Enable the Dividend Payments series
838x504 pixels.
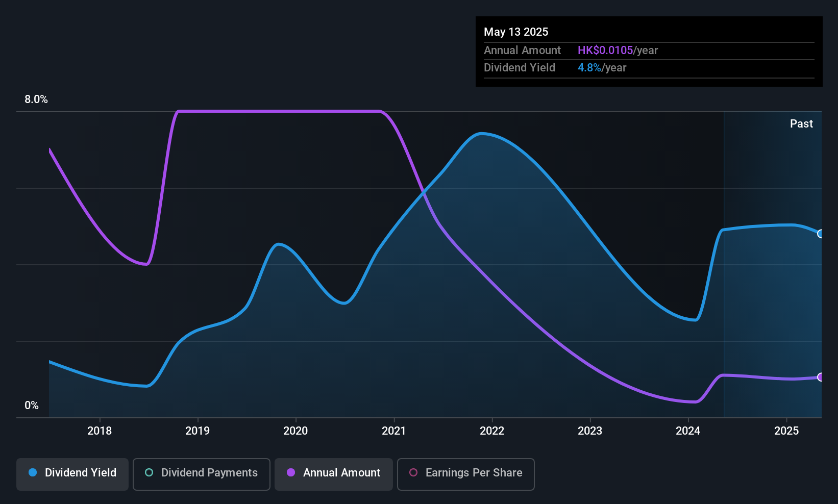pyautogui.click(x=201, y=474)
